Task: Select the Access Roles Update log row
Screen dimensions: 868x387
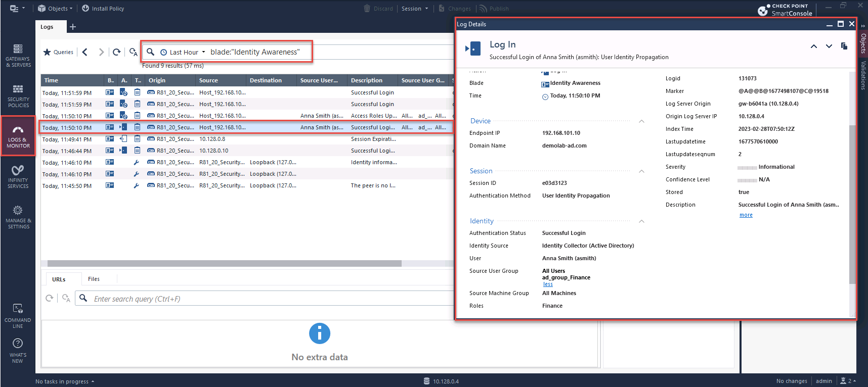Action: (x=247, y=116)
